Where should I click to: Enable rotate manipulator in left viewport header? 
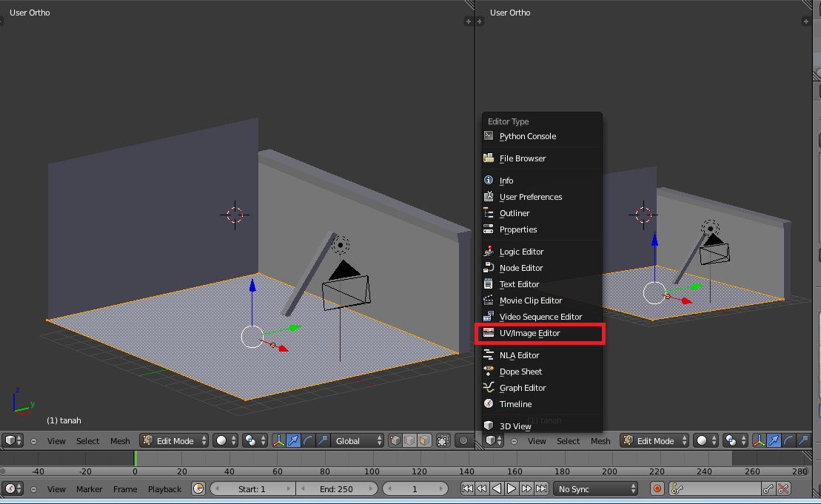pos(309,440)
